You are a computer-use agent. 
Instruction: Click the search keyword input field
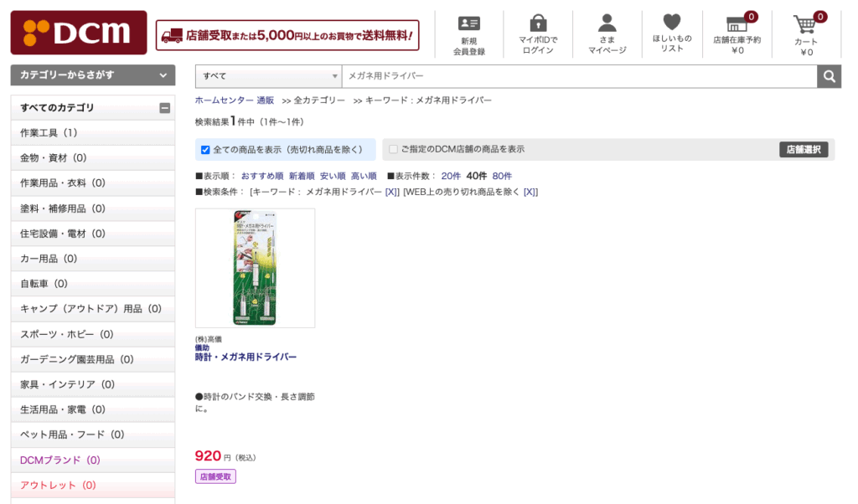point(580,76)
